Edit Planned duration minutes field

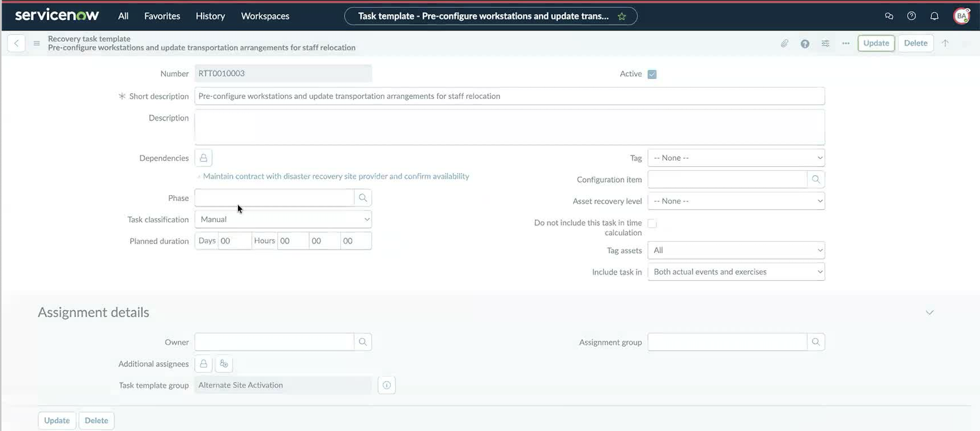[325, 241]
